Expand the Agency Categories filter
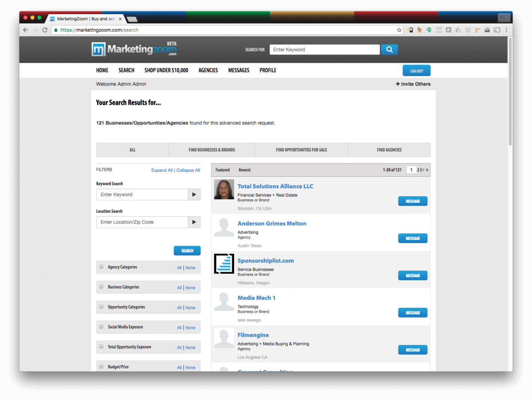The height and width of the screenshot is (399, 532). pyautogui.click(x=101, y=267)
